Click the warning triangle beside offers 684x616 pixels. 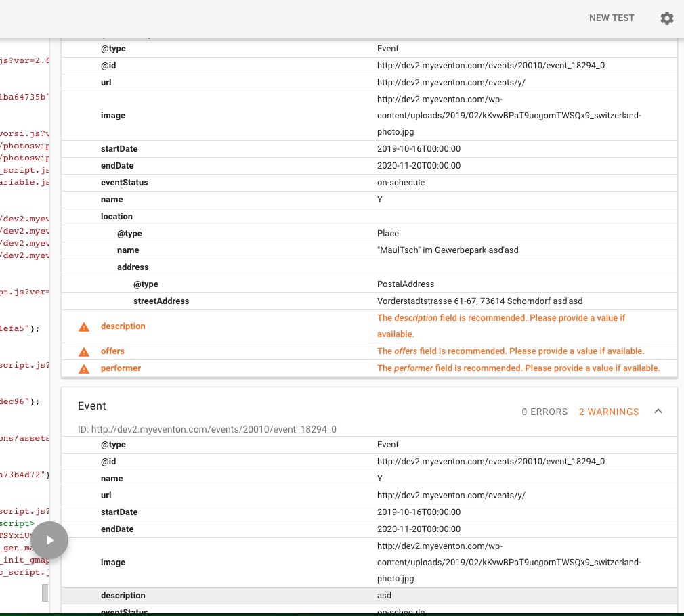point(84,352)
